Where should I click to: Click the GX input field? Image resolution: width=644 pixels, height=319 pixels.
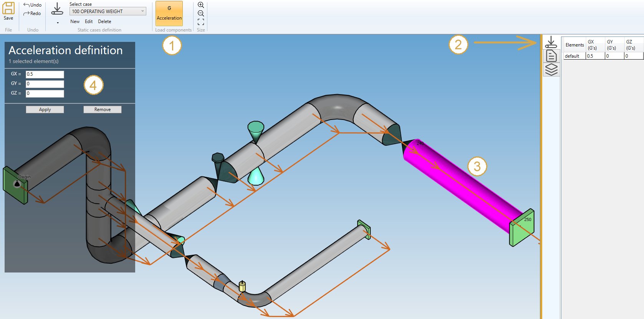click(x=45, y=74)
